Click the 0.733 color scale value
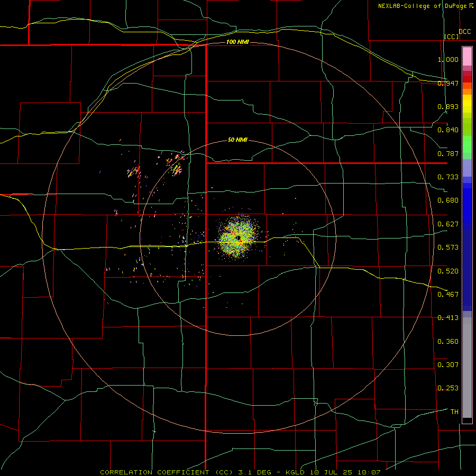The height and width of the screenshot is (476, 476). pos(448,177)
